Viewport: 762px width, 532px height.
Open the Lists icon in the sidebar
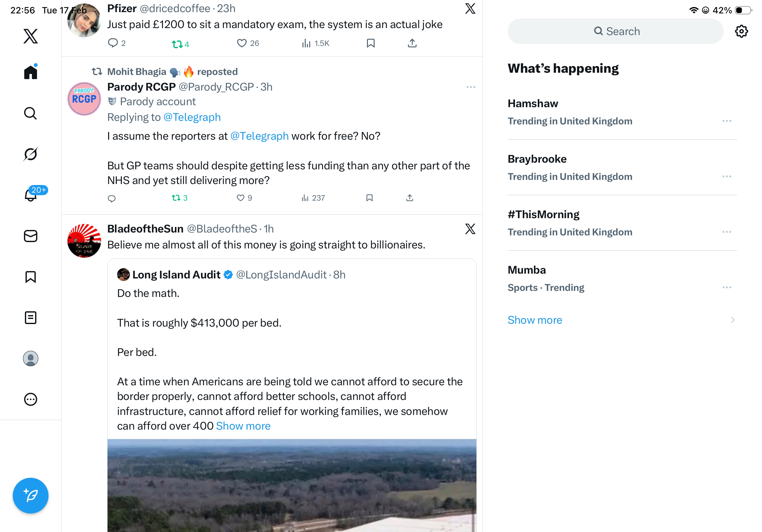point(31,318)
